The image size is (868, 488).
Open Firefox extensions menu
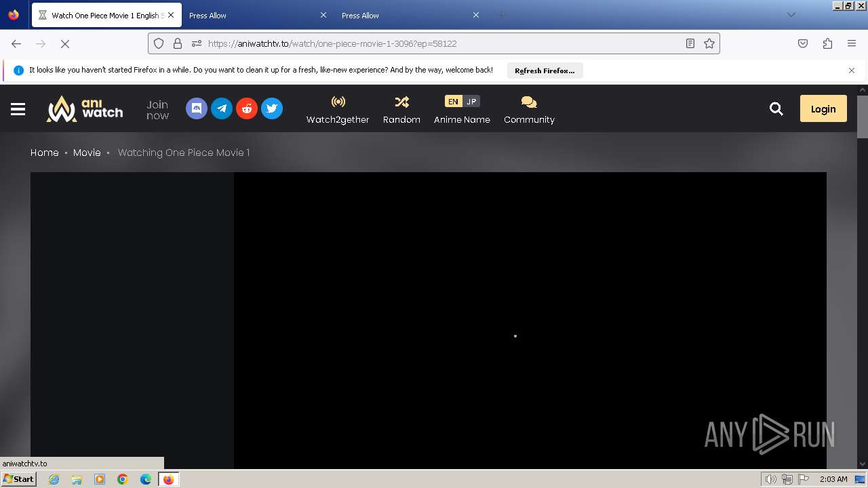[x=827, y=43]
